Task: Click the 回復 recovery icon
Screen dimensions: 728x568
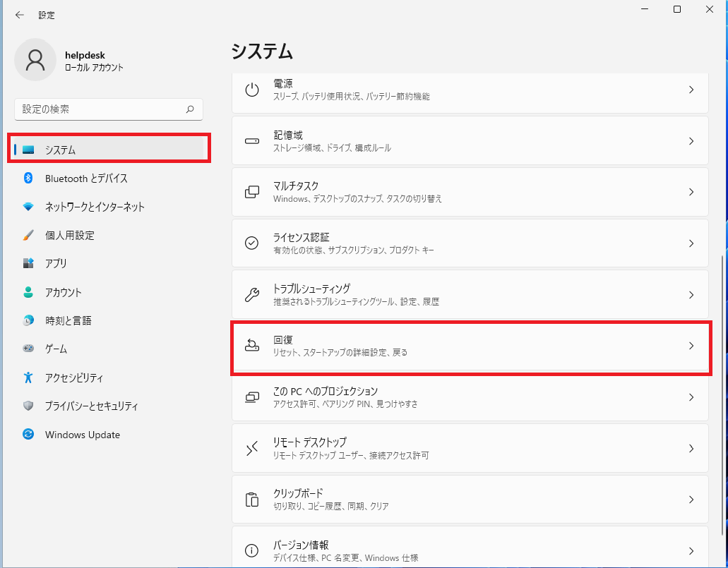Action: pyautogui.click(x=251, y=346)
